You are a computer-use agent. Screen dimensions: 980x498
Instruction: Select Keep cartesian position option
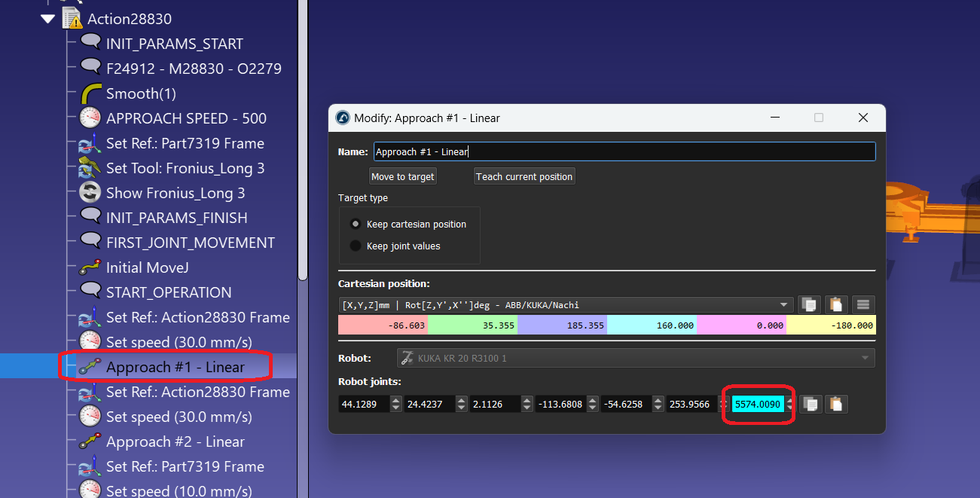[x=356, y=224]
